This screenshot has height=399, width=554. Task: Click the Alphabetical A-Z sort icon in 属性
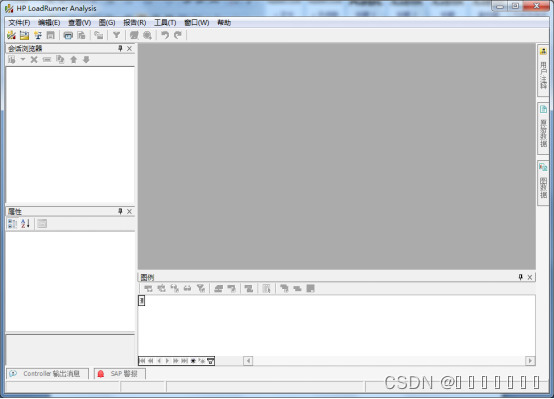pos(25,224)
